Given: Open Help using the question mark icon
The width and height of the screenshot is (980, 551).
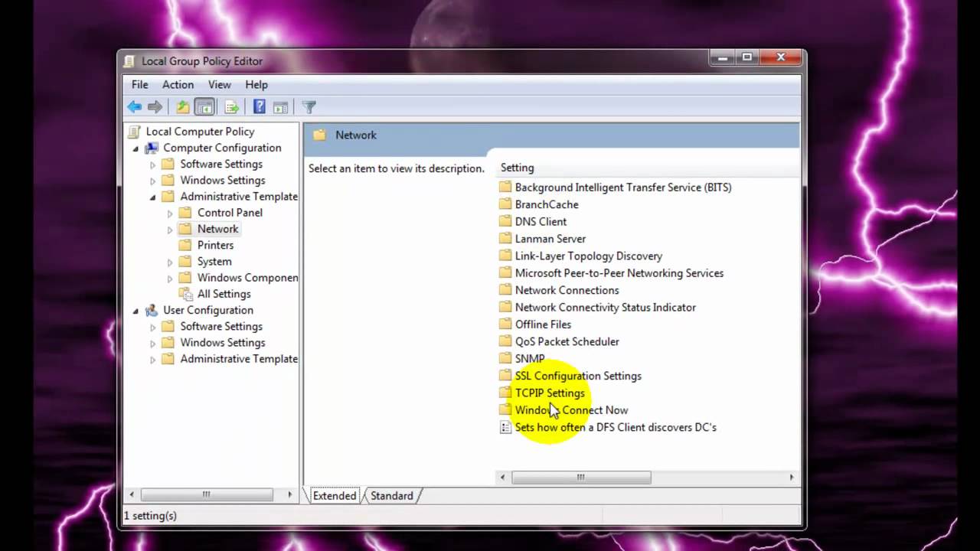Looking at the screenshot, I should (260, 106).
